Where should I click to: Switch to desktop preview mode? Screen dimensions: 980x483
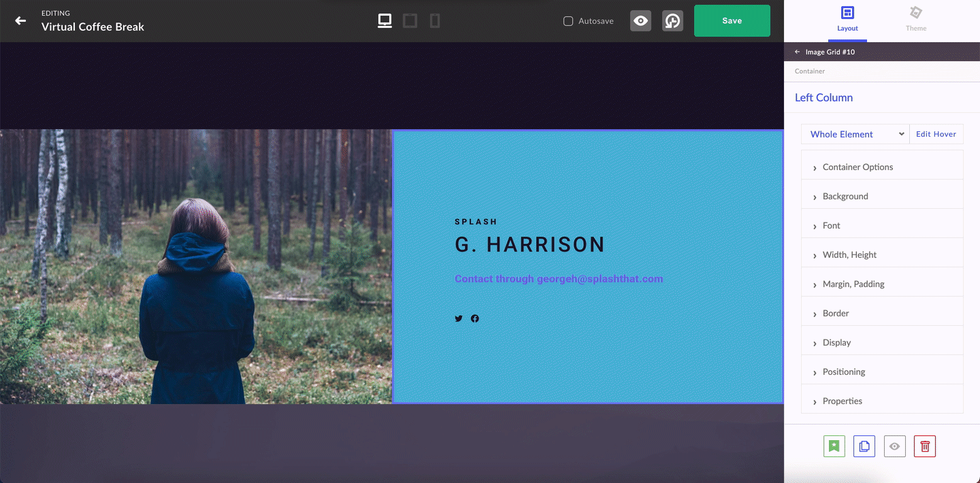(x=385, y=21)
